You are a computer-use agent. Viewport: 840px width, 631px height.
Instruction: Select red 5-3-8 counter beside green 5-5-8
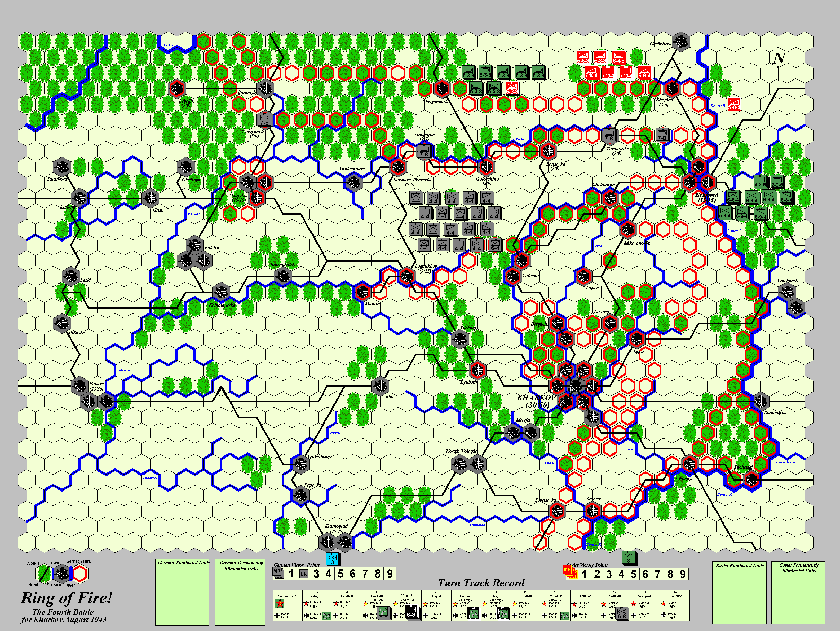[x=512, y=88]
